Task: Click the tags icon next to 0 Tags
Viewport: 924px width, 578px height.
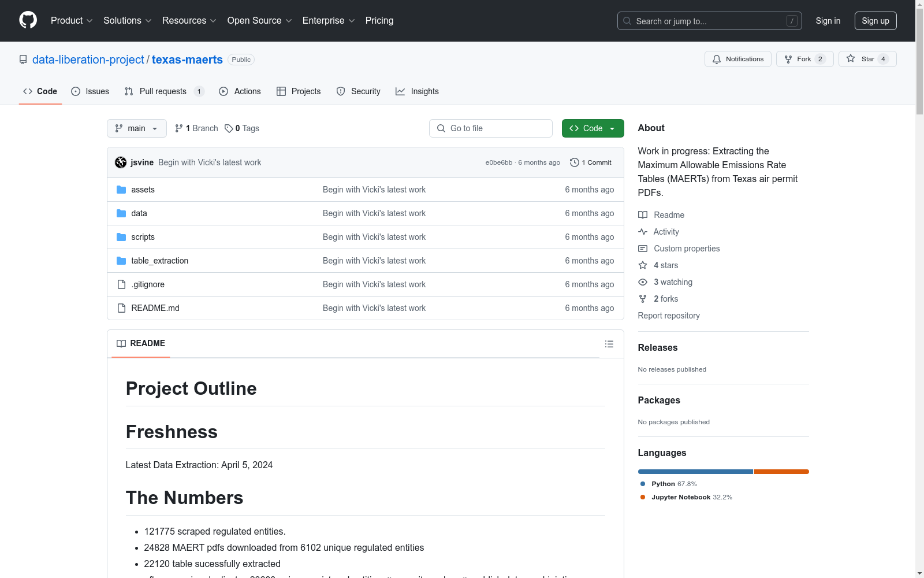Action: (229, 128)
